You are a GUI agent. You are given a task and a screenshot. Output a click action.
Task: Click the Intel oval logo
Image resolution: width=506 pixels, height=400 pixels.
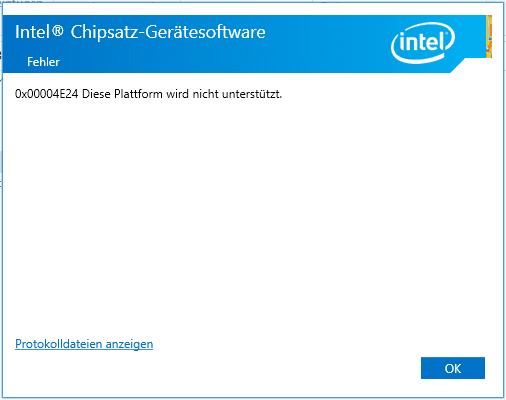coord(423,43)
